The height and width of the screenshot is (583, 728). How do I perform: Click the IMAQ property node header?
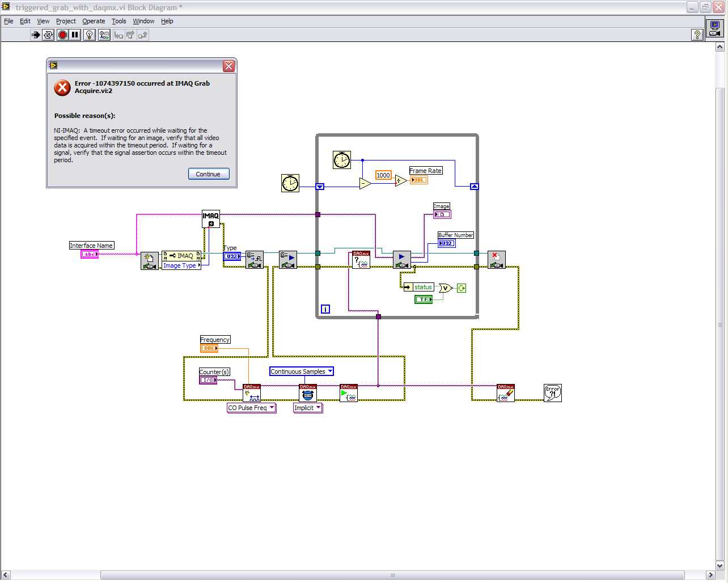coord(181,256)
